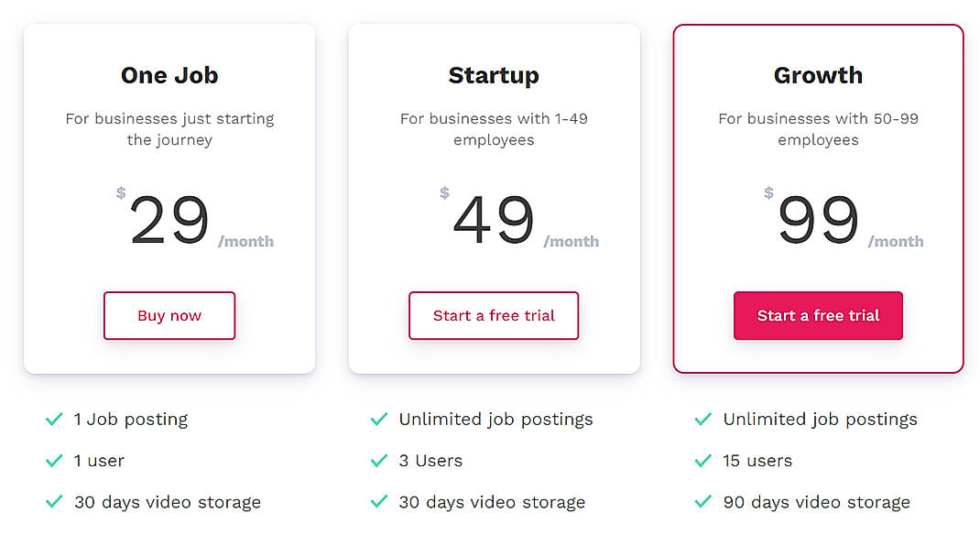Select the checkmark beside "30 days video storage" under One Job
The image size is (980, 546).
pos(54,502)
